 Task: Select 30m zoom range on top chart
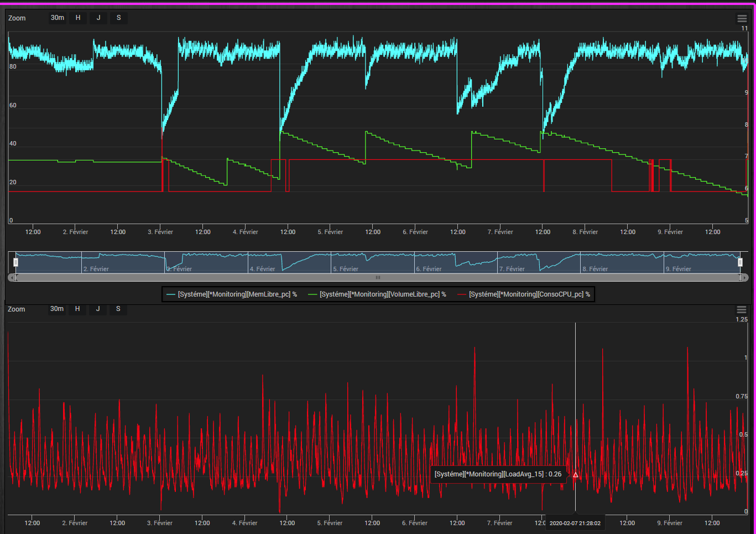(58, 18)
